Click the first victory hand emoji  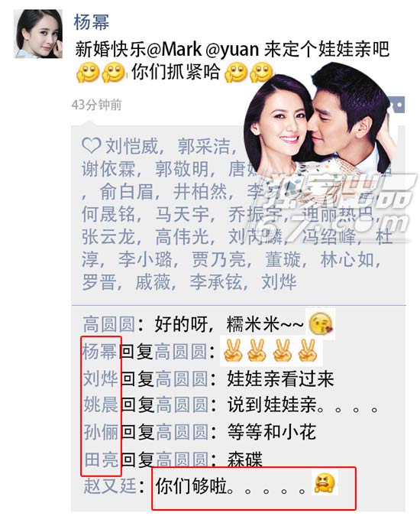233,351
